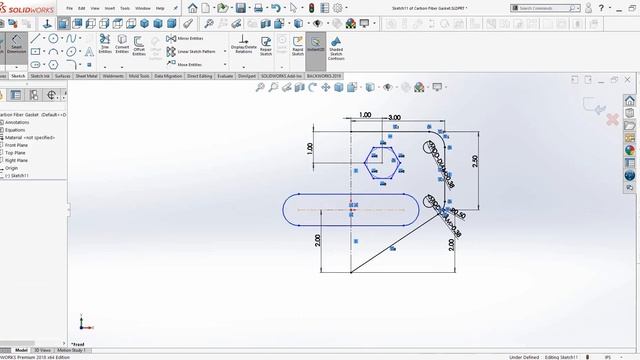The width and height of the screenshot is (640, 360).
Task: Click the Print icon
Action: 258,8
